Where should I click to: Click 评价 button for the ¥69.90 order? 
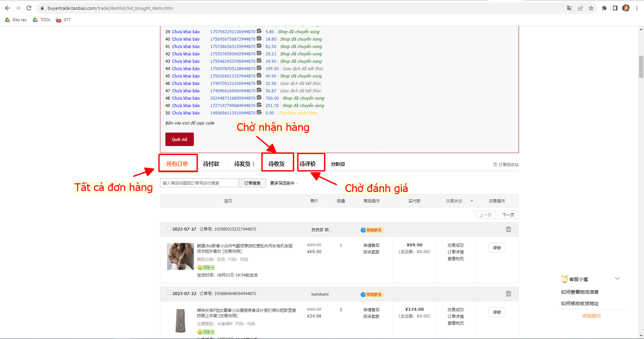(497, 248)
